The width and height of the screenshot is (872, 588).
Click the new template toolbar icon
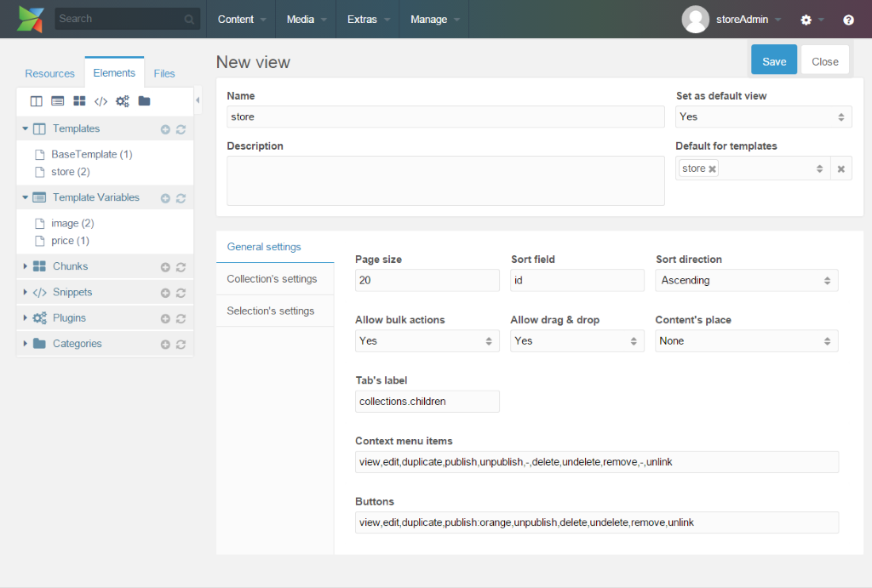(x=36, y=101)
